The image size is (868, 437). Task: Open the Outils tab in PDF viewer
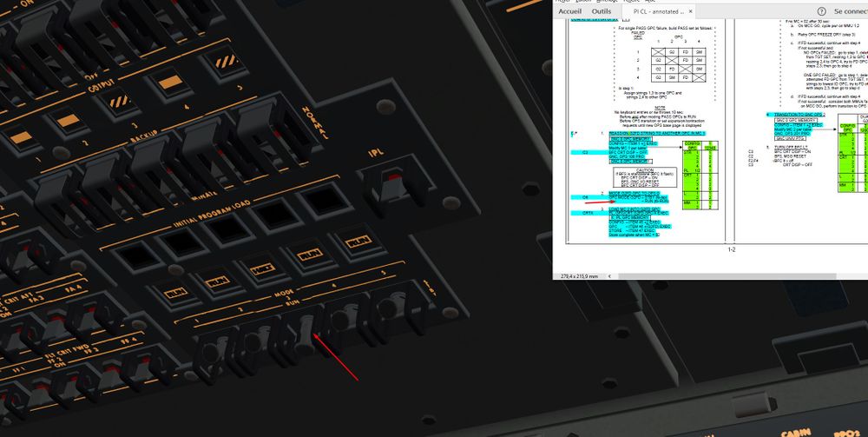point(602,11)
